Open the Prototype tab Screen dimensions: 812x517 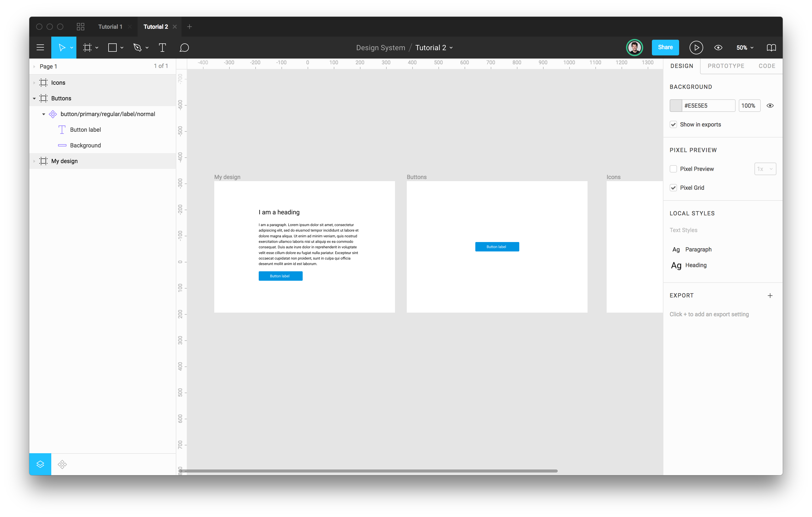point(726,66)
